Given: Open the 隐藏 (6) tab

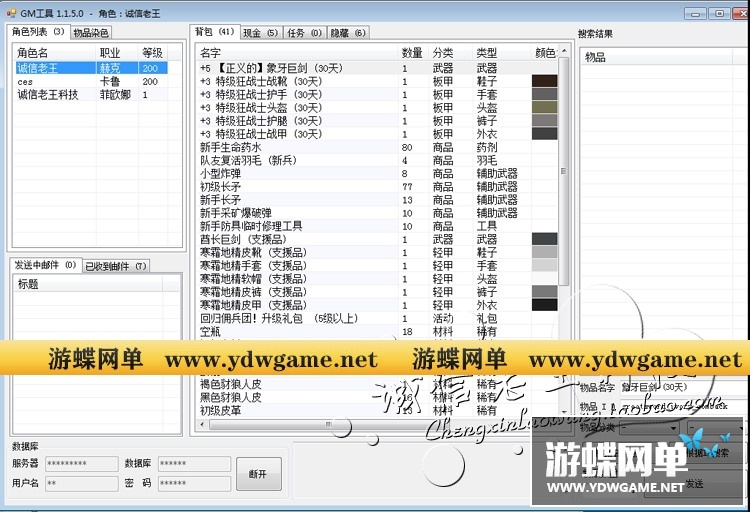Looking at the screenshot, I should pos(348,33).
